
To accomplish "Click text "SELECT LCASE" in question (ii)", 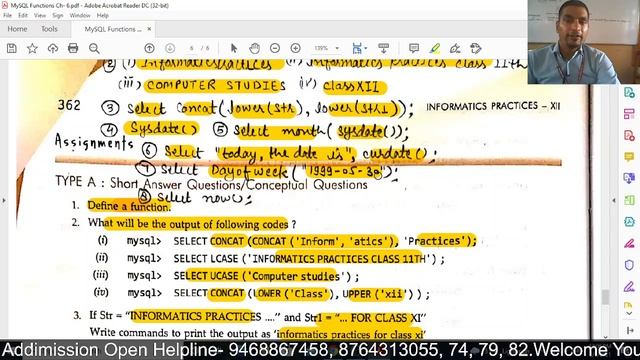I will pos(206,259).
